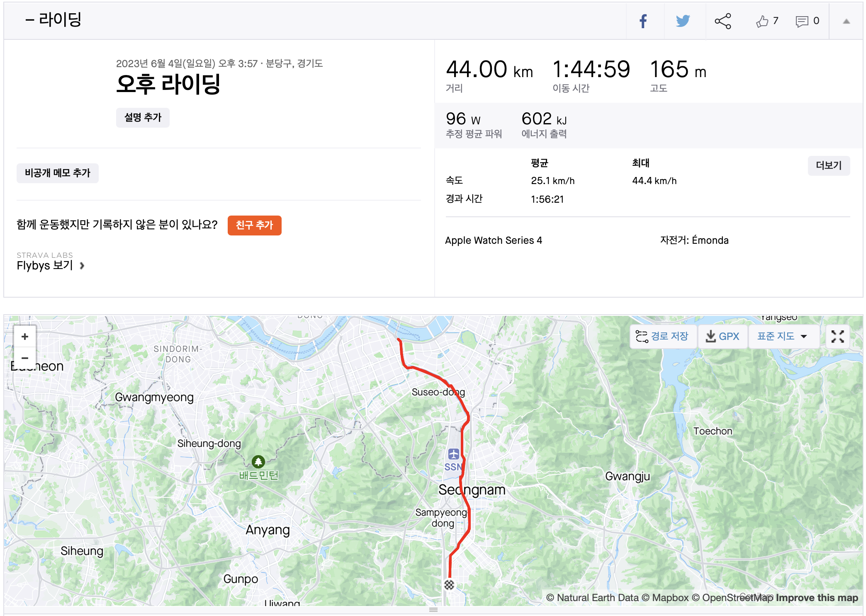
Task: Click the map resize handle below the map
Action: [x=433, y=610]
